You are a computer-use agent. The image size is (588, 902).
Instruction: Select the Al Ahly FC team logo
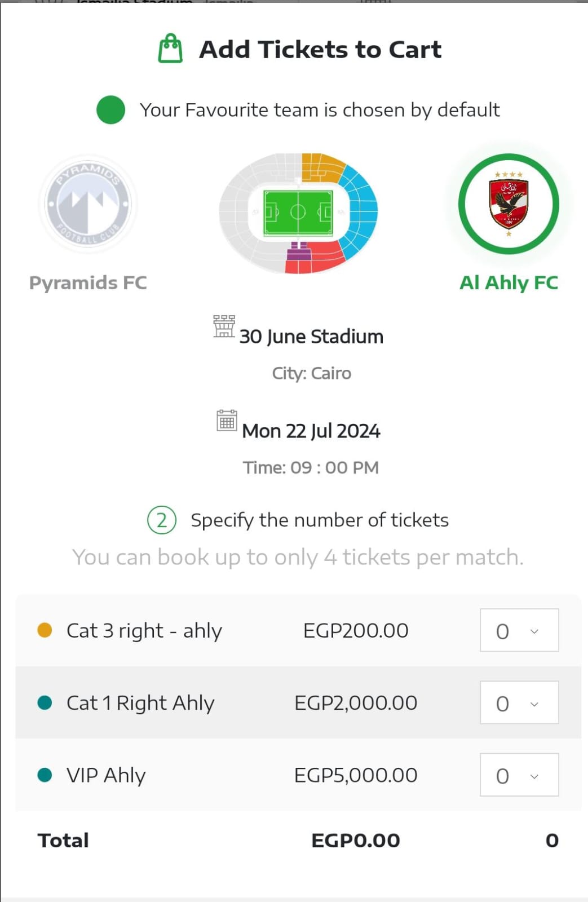click(509, 204)
